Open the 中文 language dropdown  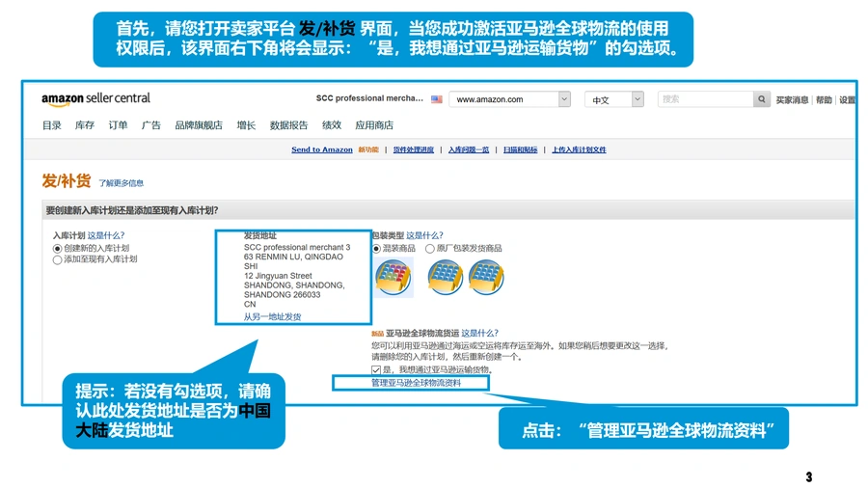(x=614, y=99)
